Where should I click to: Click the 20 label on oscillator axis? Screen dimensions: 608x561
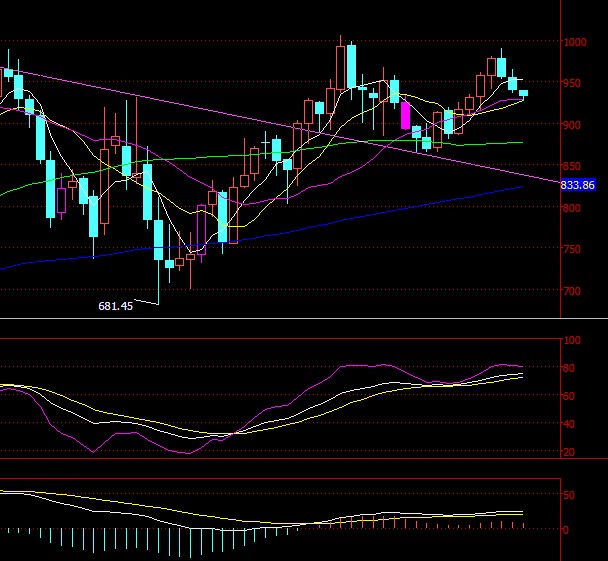(x=570, y=452)
